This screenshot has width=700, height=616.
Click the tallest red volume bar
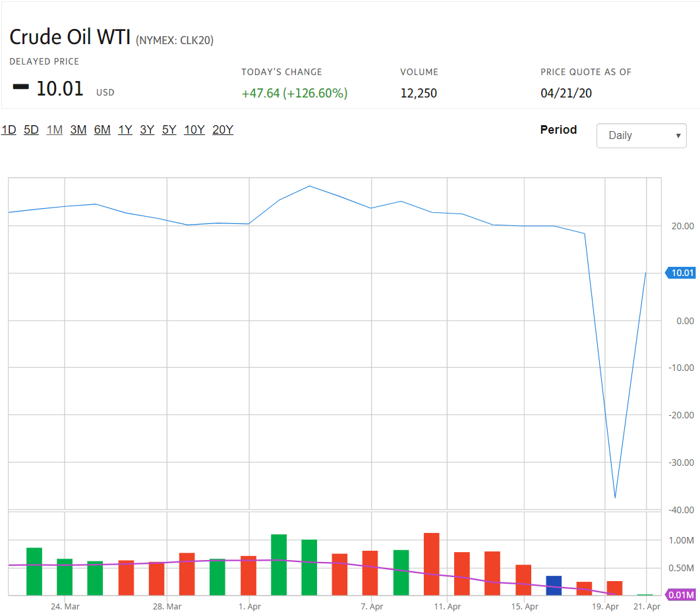click(431, 564)
